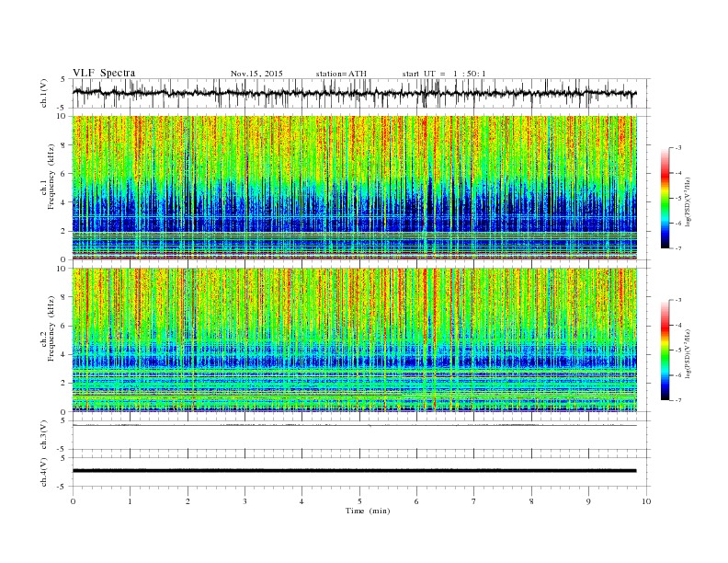Image resolution: width=728 pixels, height=563 pixels.
Task: Click the time axis tick label "2"
Action: (x=188, y=501)
